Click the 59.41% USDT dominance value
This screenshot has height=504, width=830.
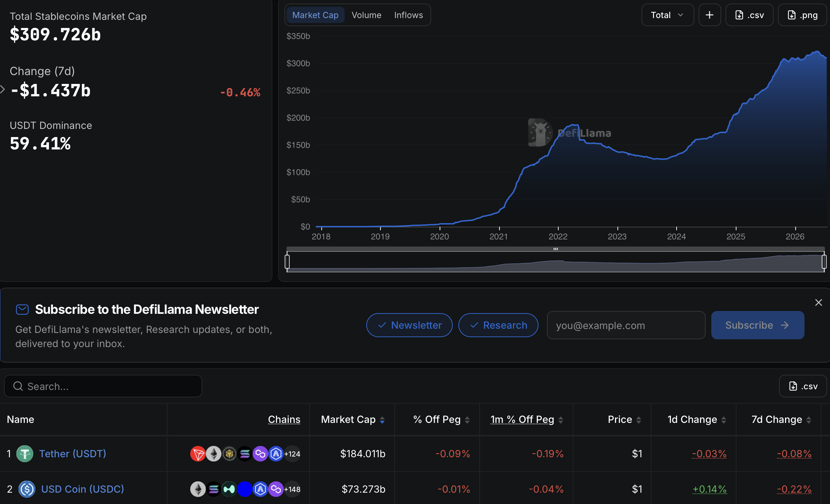[x=40, y=143]
